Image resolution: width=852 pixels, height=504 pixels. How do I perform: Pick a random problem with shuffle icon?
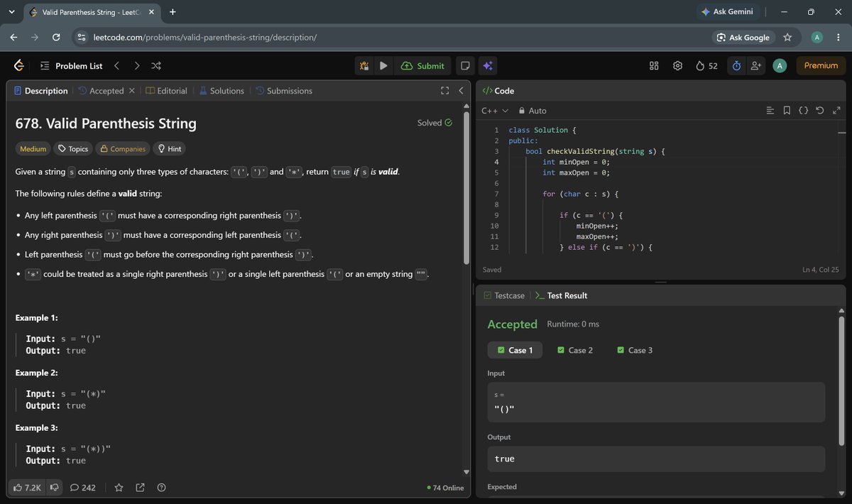tap(156, 66)
